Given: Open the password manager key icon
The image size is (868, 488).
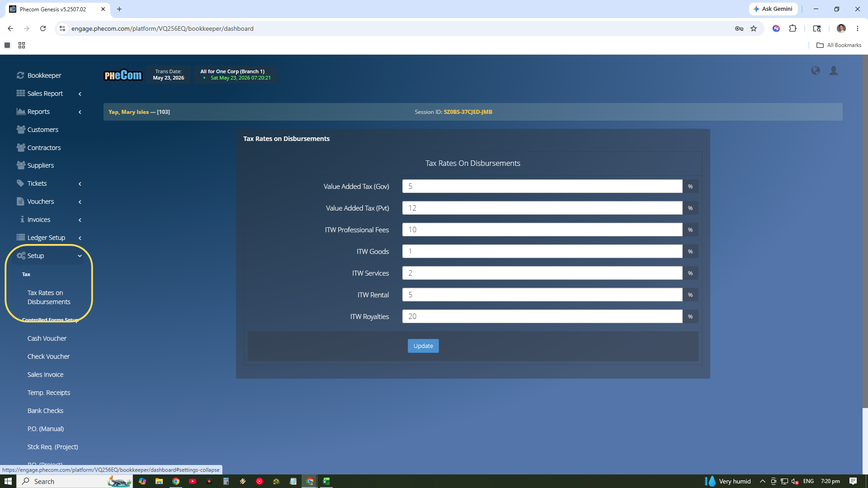Looking at the screenshot, I should [739, 28].
